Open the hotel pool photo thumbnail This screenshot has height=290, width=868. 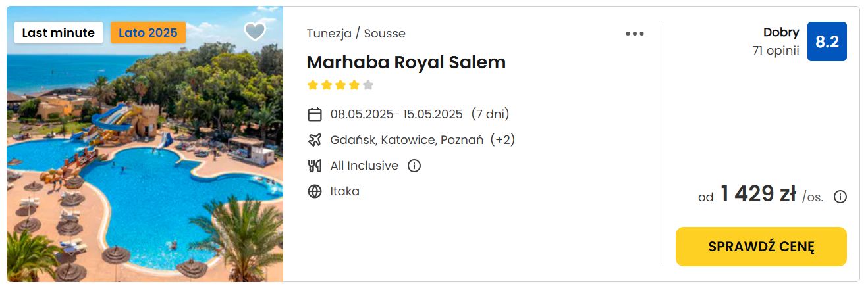point(145,144)
